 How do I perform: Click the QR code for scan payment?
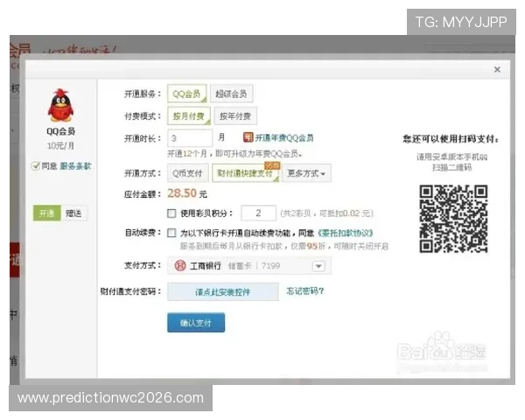453,219
